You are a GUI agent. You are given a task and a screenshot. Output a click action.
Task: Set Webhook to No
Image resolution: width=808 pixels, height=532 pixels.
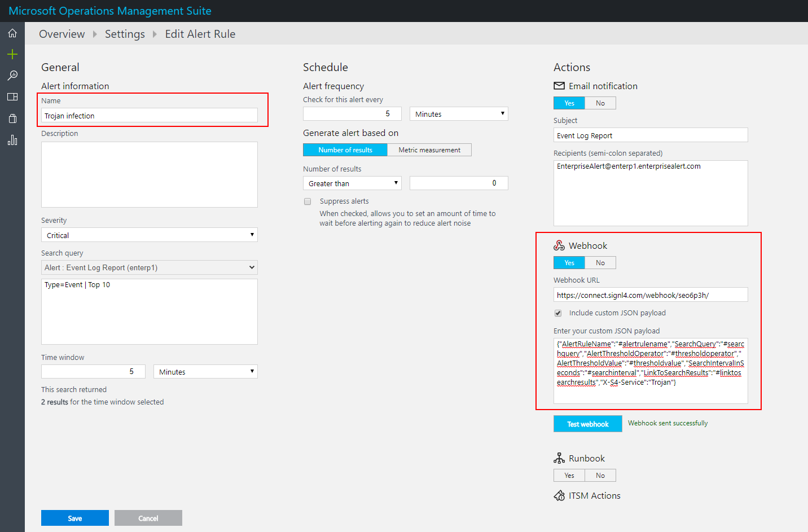tap(600, 263)
